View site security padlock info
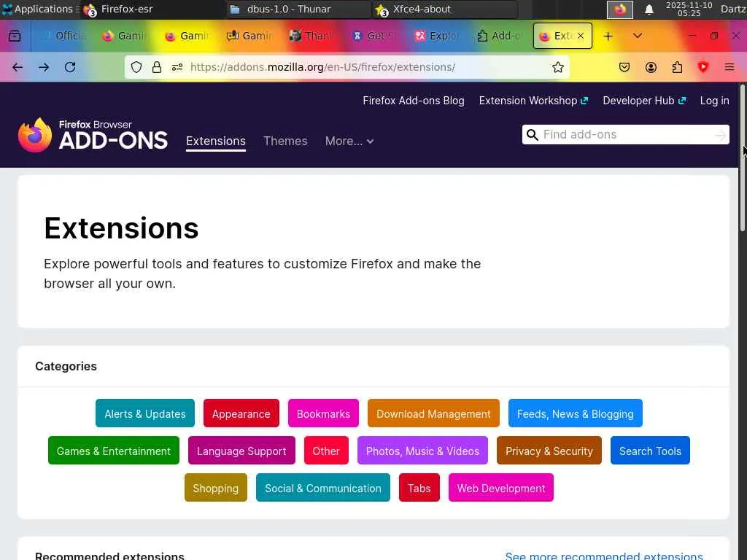The height and width of the screenshot is (560, 747). coord(157,67)
